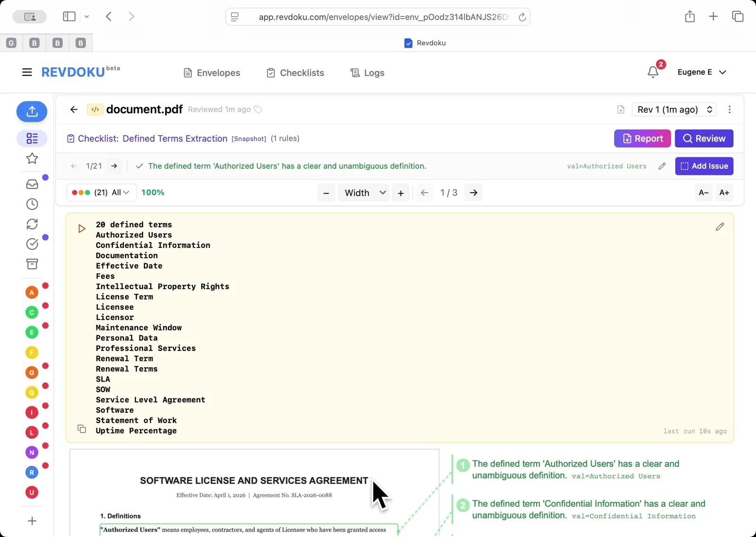The height and width of the screenshot is (537, 756).
Task: Switch to the Logs tab
Action: 367,72
